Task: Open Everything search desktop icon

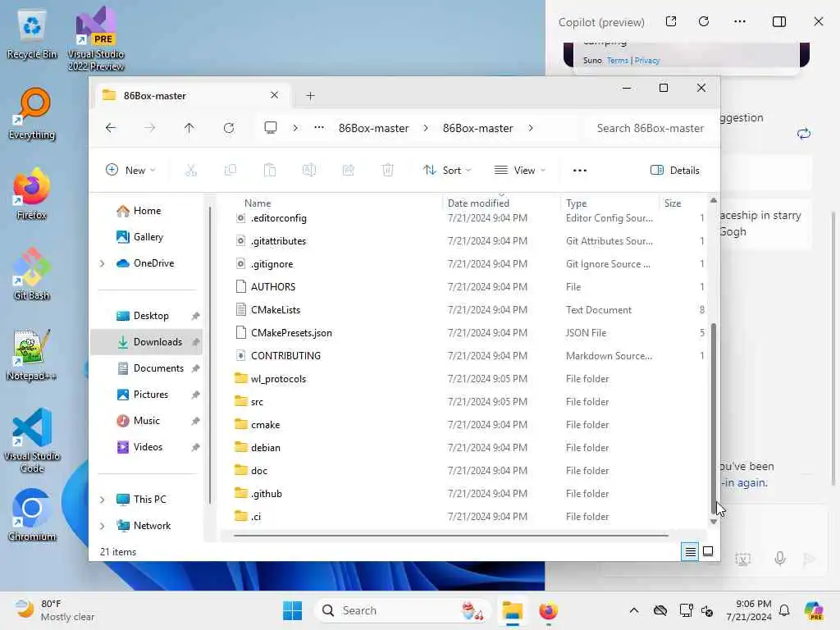Action: tap(32, 113)
